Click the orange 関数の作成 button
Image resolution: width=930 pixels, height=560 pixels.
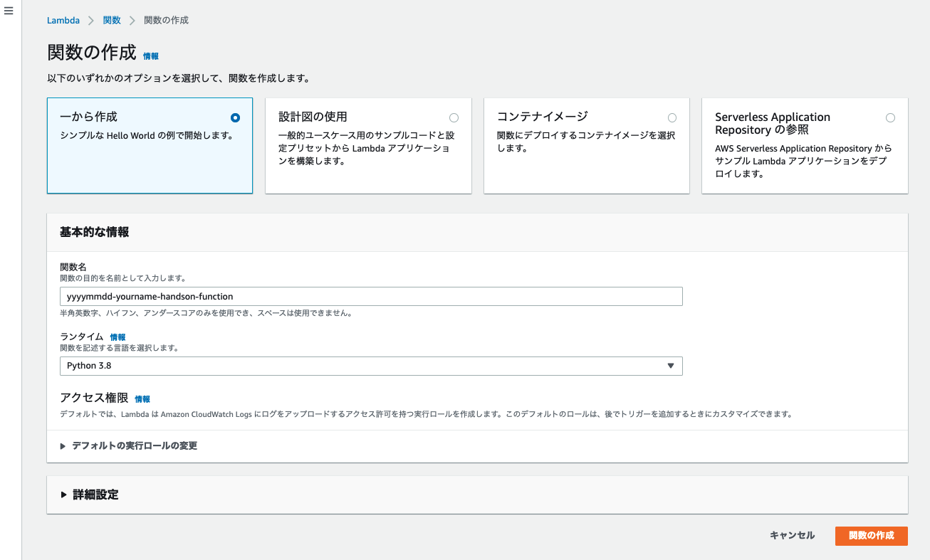click(x=871, y=536)
